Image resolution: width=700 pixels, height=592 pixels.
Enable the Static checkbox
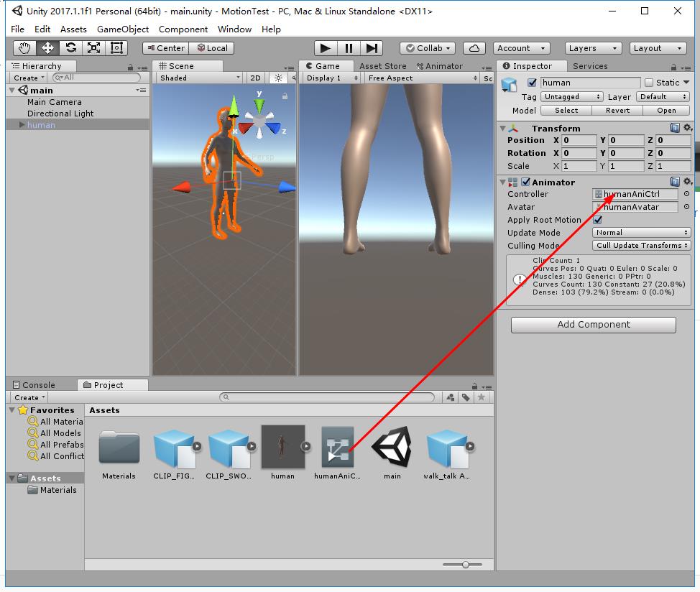(649, 83)
